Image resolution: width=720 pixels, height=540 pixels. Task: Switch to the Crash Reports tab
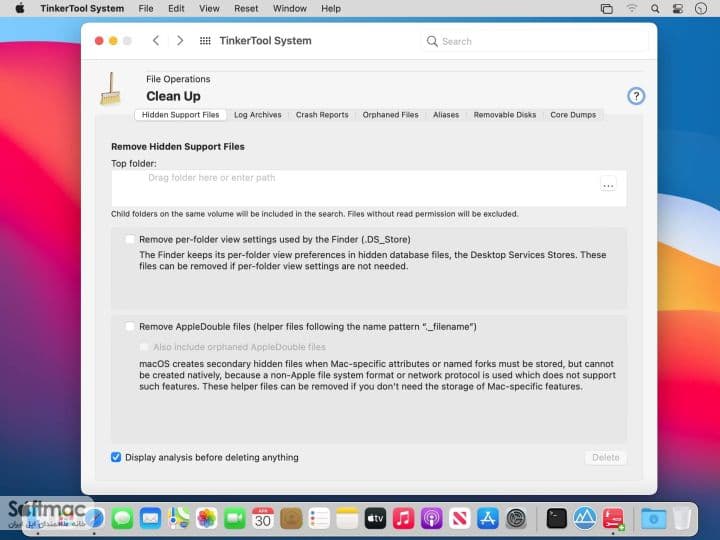tap(322, 115)
